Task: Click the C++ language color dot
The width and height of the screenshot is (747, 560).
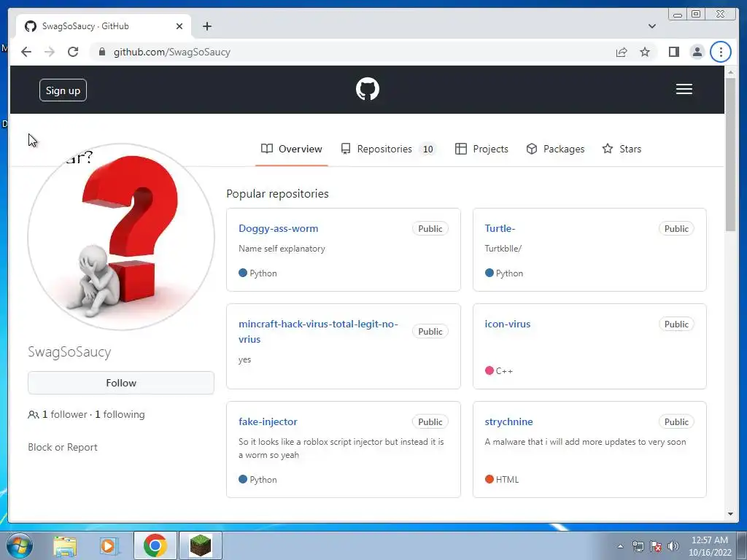Action: pyautogui.click(x=489, y=370)
